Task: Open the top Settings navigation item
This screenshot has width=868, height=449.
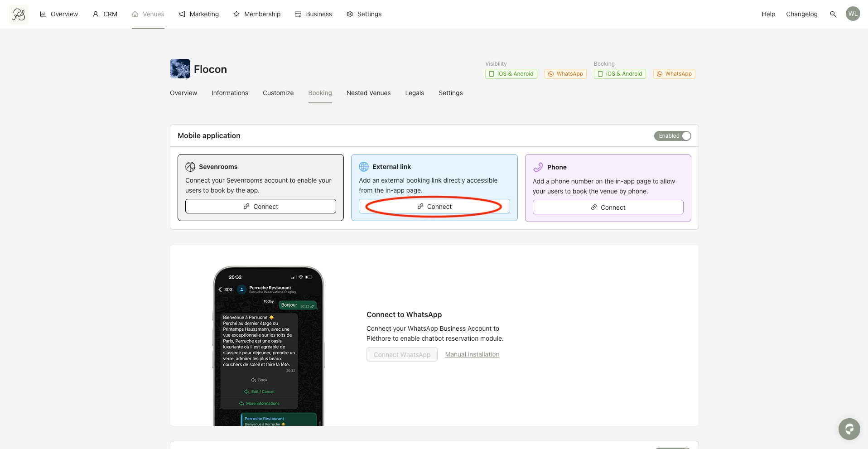Action: (x=364, y=14)
